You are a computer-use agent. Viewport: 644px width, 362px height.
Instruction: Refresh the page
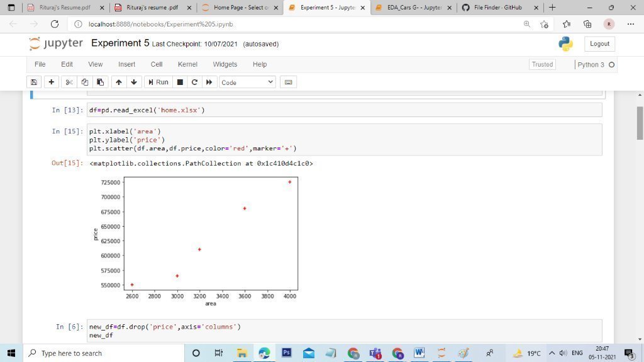pos(55,24)
